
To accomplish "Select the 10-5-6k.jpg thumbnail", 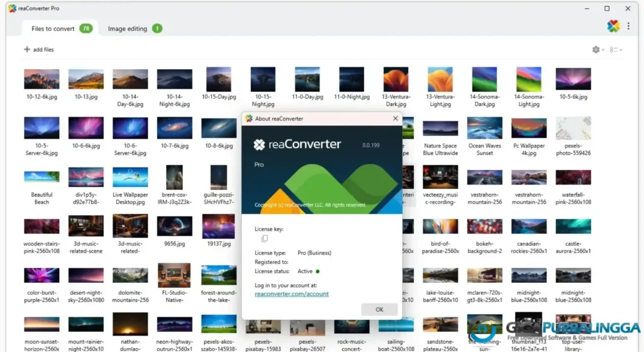I will click(x=574, y=79).
